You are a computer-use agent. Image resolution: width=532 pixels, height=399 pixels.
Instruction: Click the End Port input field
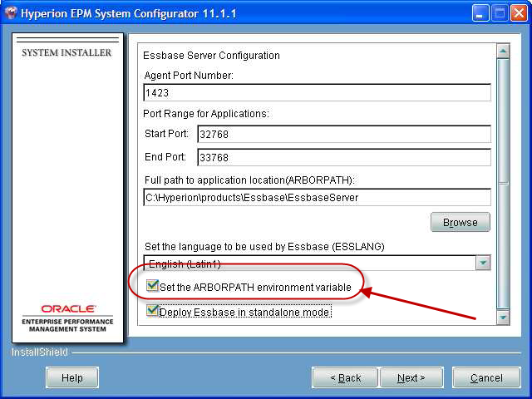[344, 157]
